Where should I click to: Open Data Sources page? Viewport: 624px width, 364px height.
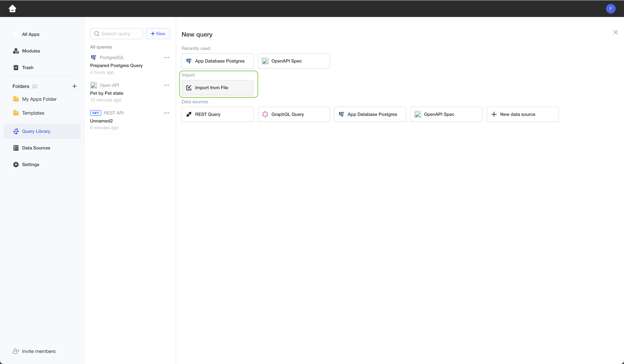tap(36, 148)
